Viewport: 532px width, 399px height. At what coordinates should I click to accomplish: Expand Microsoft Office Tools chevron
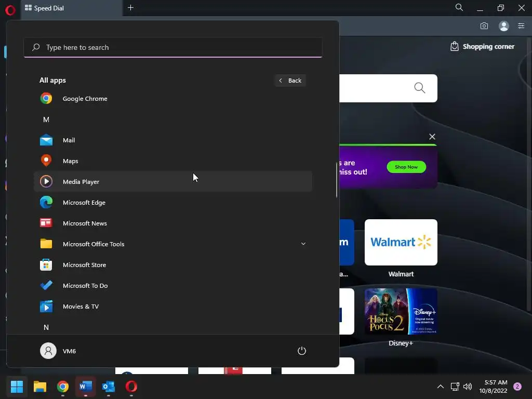click(303, 244)
